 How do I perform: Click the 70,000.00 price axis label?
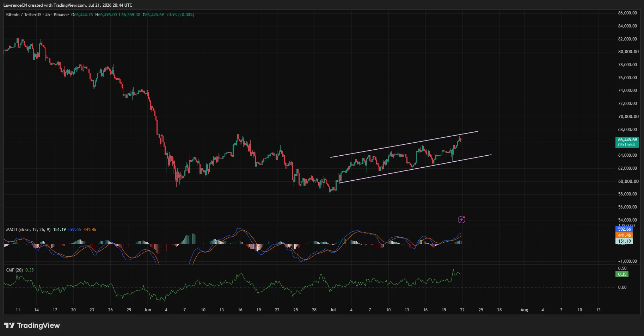627,117
